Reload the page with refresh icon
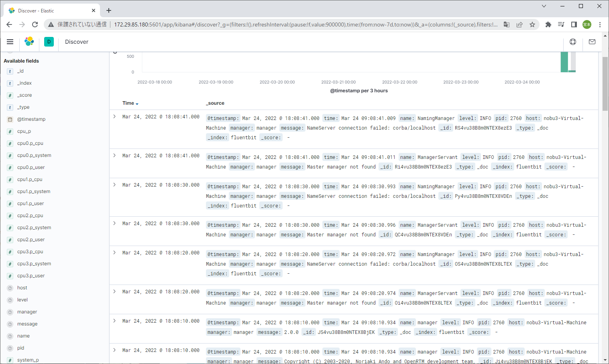 35,24
